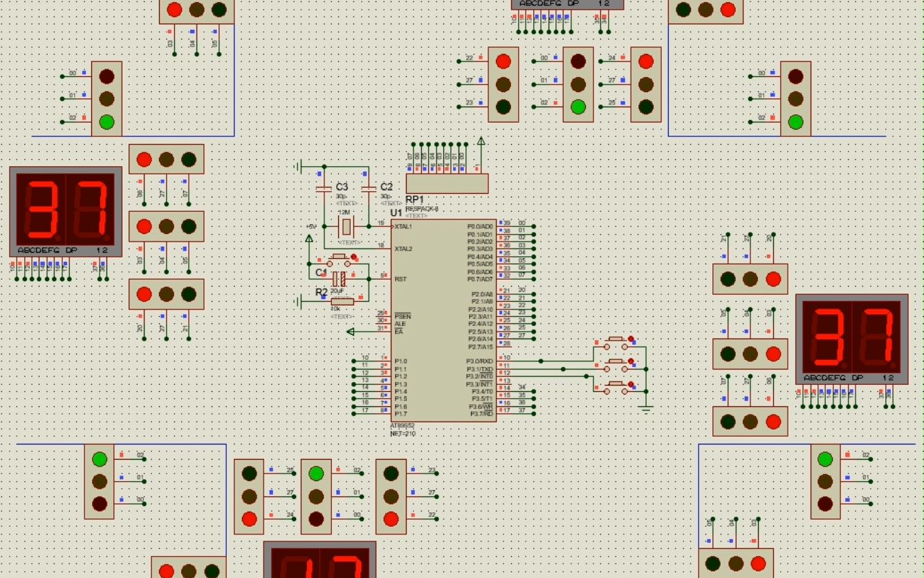Select the RP1 RESPACK-8 resistor pack
Viewport: 924px width, 578px height.
(x=447, y=183)
